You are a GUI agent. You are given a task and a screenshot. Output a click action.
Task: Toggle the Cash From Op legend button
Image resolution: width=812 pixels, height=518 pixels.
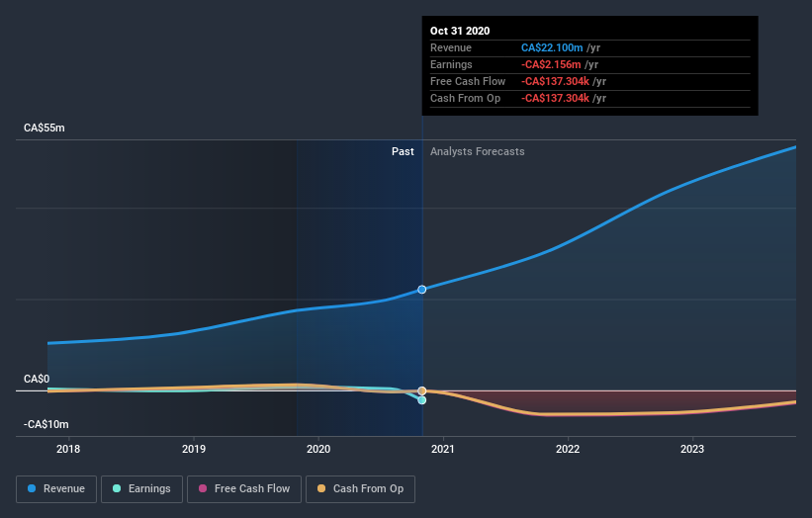pyautogui.click(x=360, y=489)
